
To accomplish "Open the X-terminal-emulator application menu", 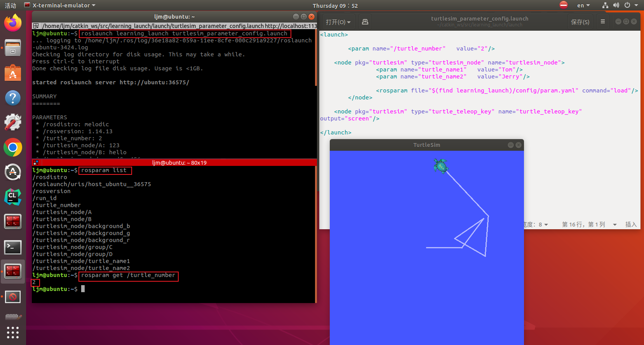I will click(60, 5).
